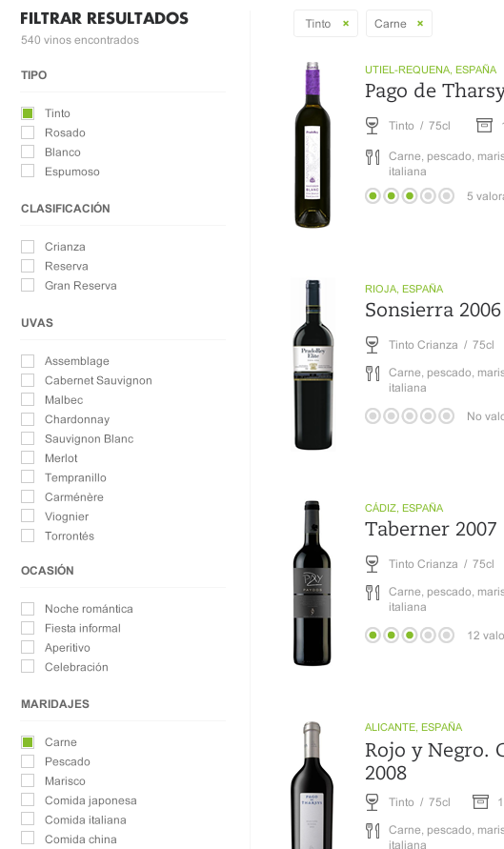Click fork and knife icon under Rojo y Negro
Image resolution: width=504 pixels, height=849 pixels.
tap(373, 830)
